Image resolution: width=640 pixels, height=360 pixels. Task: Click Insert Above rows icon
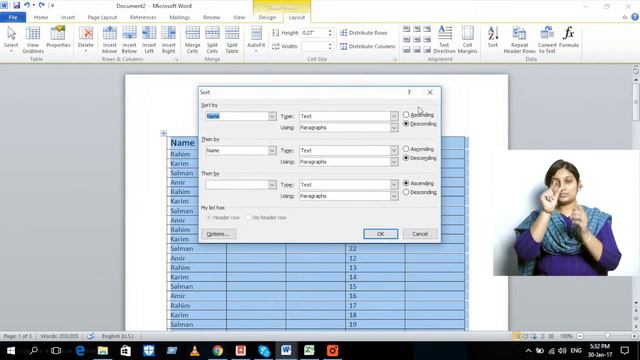pyautogui.click(x=109, y=40)
